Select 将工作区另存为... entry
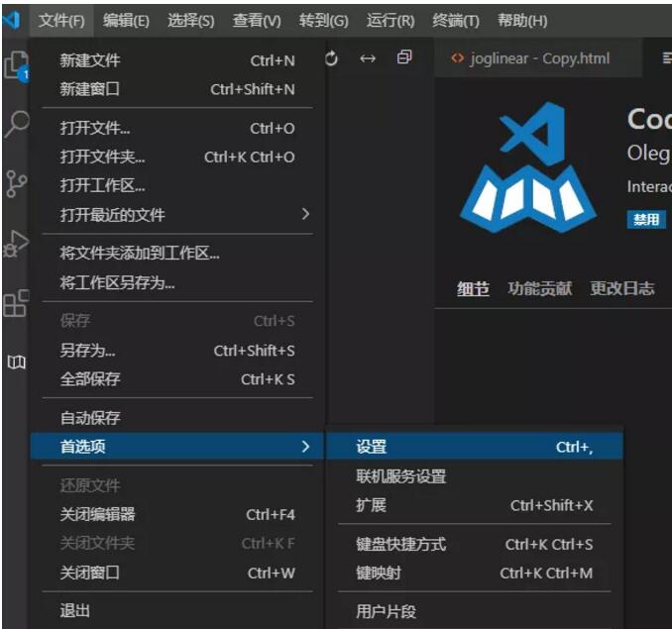The height and width of the screenshot is (629, 672). coord(177,282)
